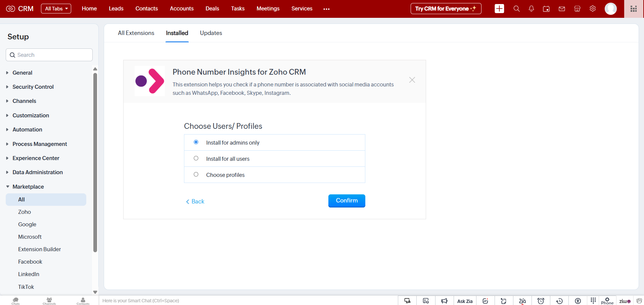Switch to the Installed tab

pyautogui.click(x=177, y=33)
